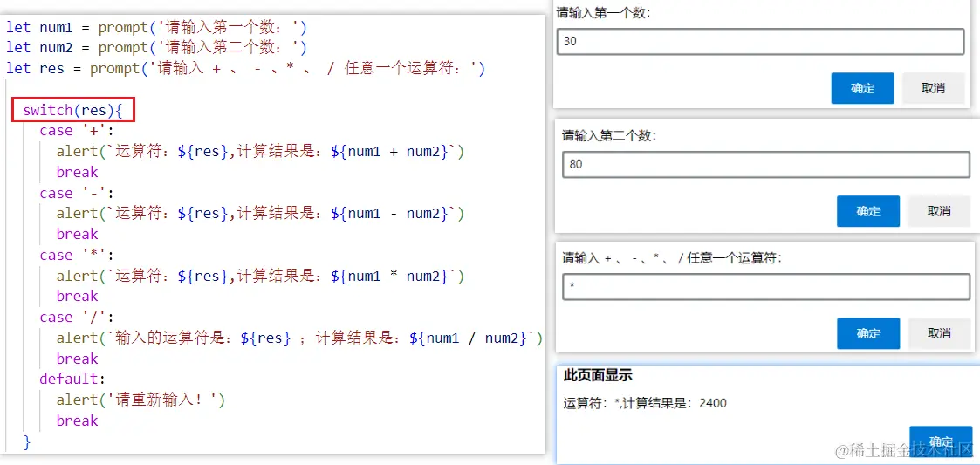Click the alert line with num1 + num2
This screenshot has height=465, width=980.
coord(260,151)
